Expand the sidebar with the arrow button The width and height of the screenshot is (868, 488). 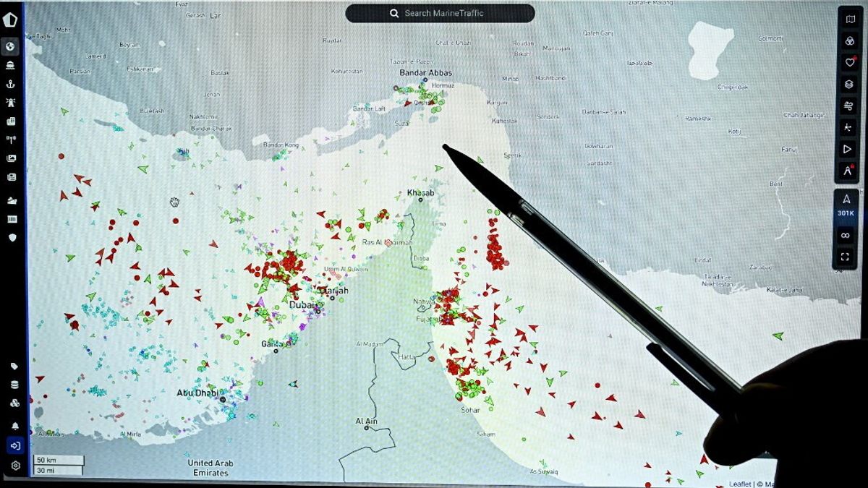pyautogui.click(x=14, y=445)
